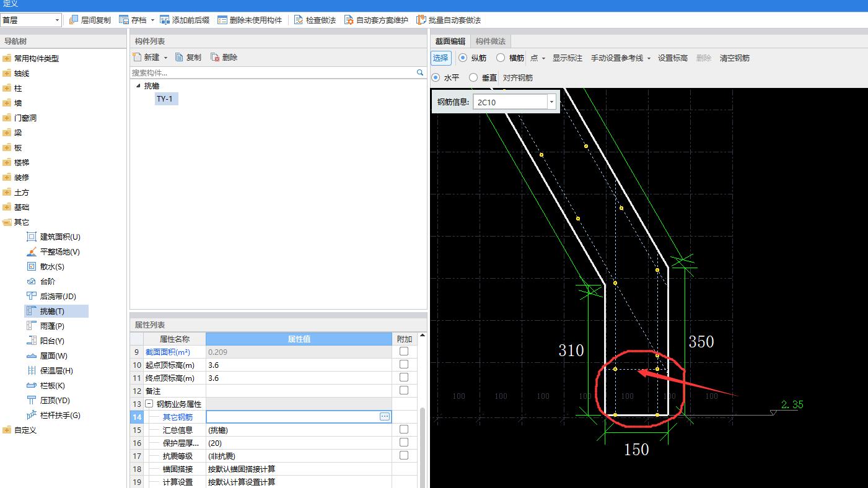Select 压顶(YD) icon in tree
The width and height of the screenshot is (868, 488).
(32, 400)
